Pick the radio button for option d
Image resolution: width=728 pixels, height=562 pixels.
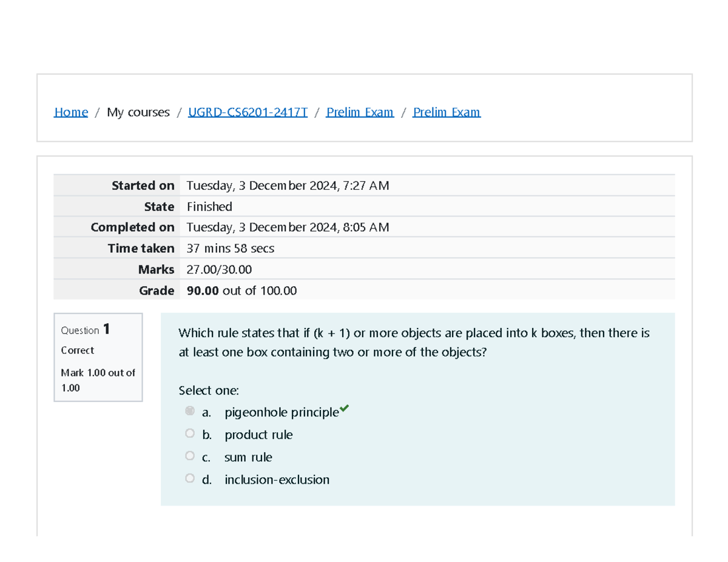(x=190, y=478)
